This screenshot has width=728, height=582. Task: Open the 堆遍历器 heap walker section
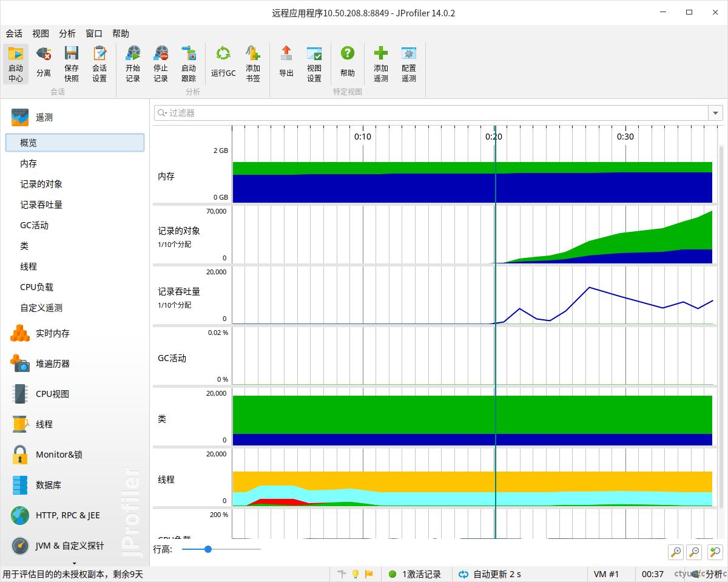(x=75, y=364)
